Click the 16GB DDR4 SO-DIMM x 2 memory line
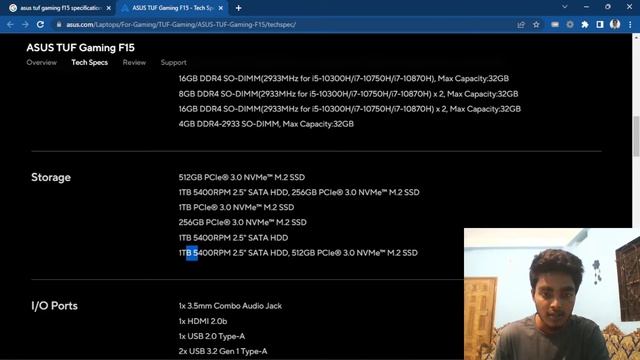 (x=350, y=109)
